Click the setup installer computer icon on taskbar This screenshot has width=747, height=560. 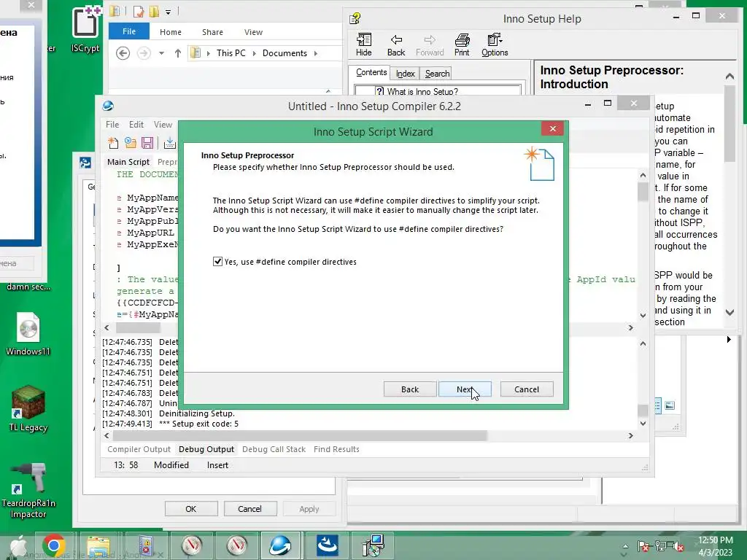click(x=372, y=545)
